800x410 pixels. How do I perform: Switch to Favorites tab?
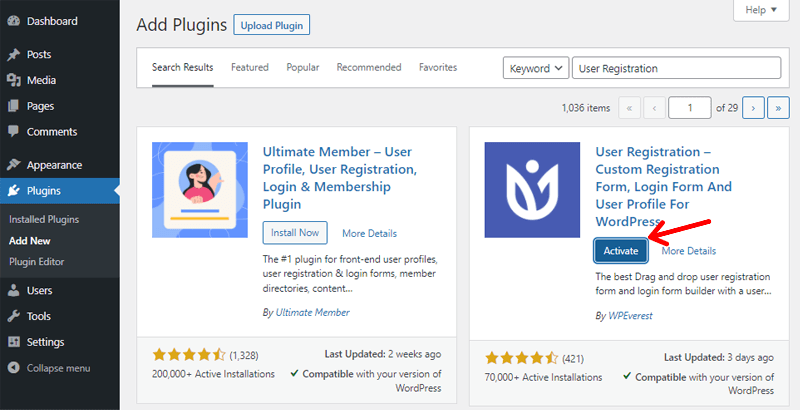point(438,67)
